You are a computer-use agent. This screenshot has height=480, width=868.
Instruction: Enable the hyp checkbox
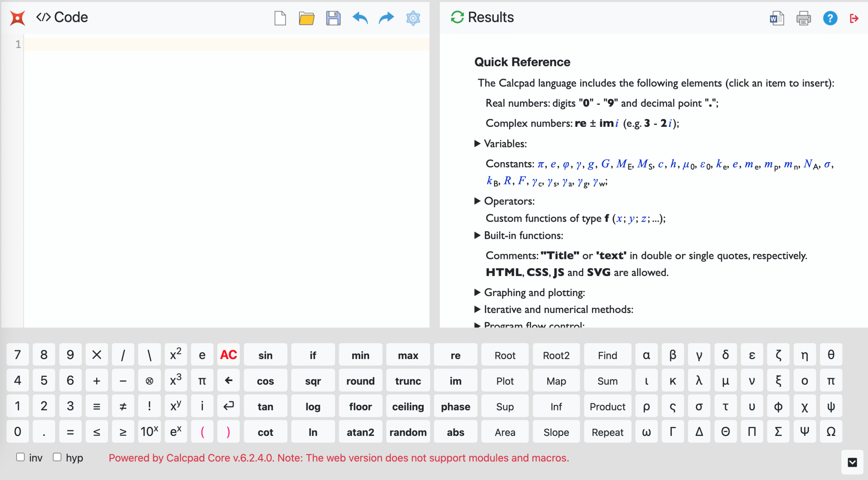coord(57,457)
